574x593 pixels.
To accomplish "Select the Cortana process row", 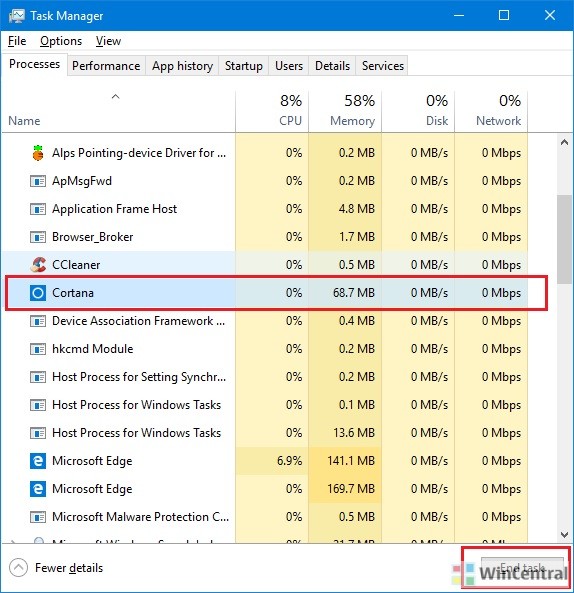I will click(x=265, y=293).
